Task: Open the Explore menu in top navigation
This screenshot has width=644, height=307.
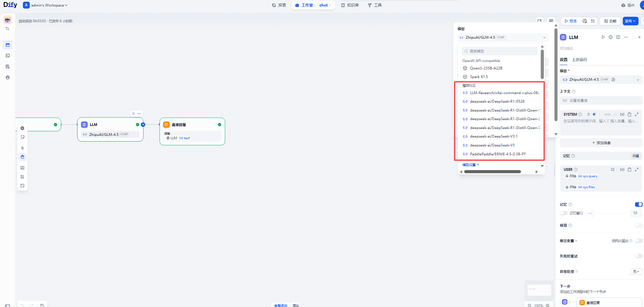Action: click(279, 5)
